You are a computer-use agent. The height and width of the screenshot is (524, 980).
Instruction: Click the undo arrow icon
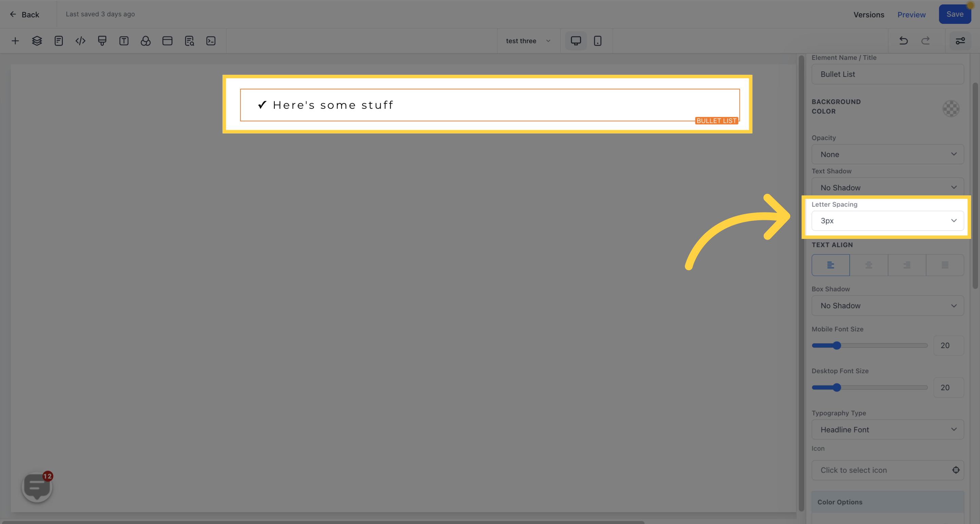pos(904,41)
